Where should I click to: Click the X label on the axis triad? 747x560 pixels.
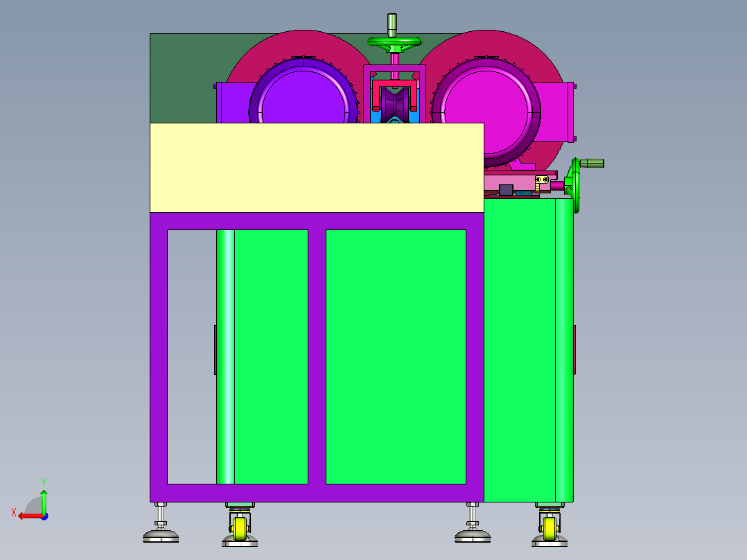[14, 512]
